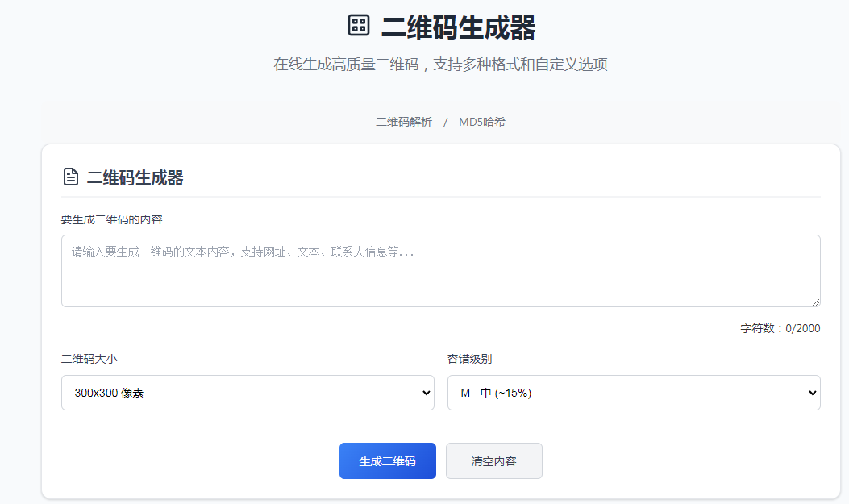Open the 二维码大小 dropdown showing 300x300 像素
The width and height of the screenshot is (849, 504).
[x=248, y=393]
